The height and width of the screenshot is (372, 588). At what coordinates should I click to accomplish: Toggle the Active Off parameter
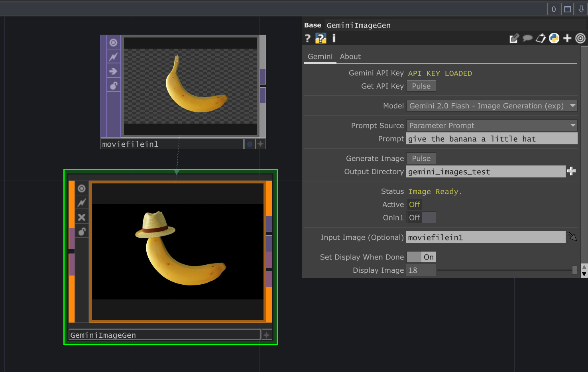(414, 205)
